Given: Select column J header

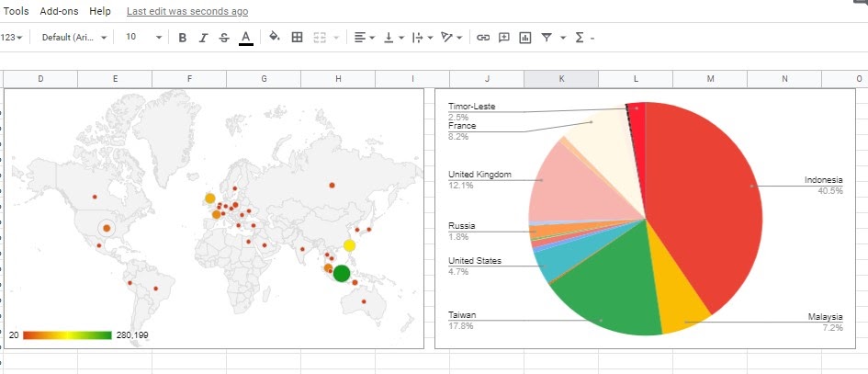Looking at the screenshot, I should tap(487, 79).
